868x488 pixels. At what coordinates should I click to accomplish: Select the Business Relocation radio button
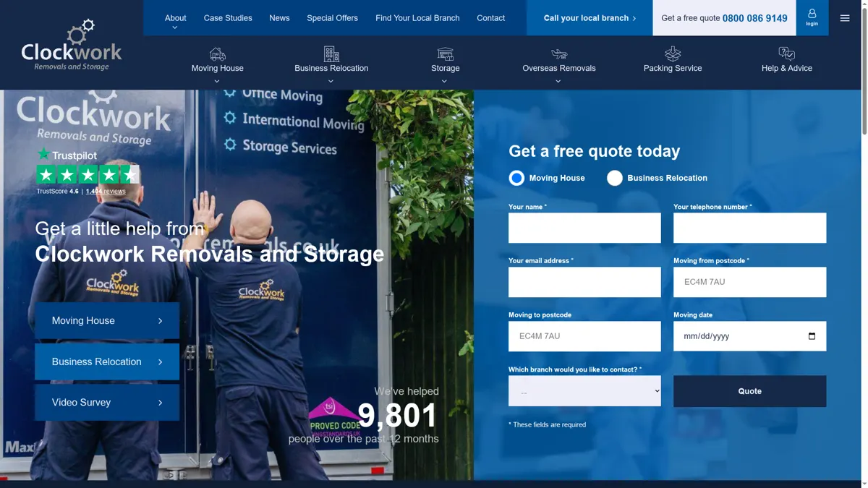[x=615, y=178]
